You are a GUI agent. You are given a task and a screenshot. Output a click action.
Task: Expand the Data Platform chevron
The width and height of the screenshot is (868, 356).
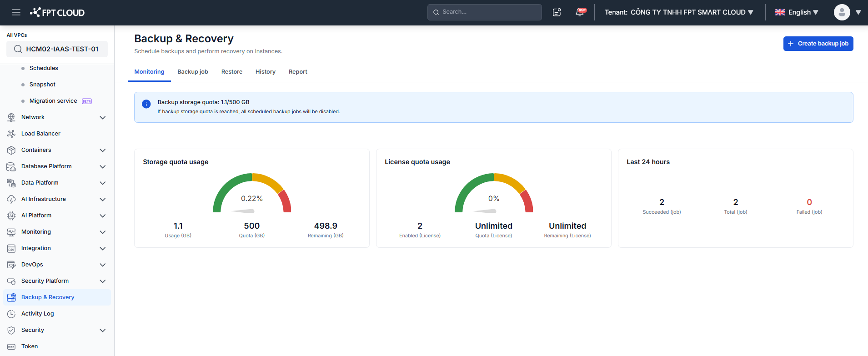103,183
